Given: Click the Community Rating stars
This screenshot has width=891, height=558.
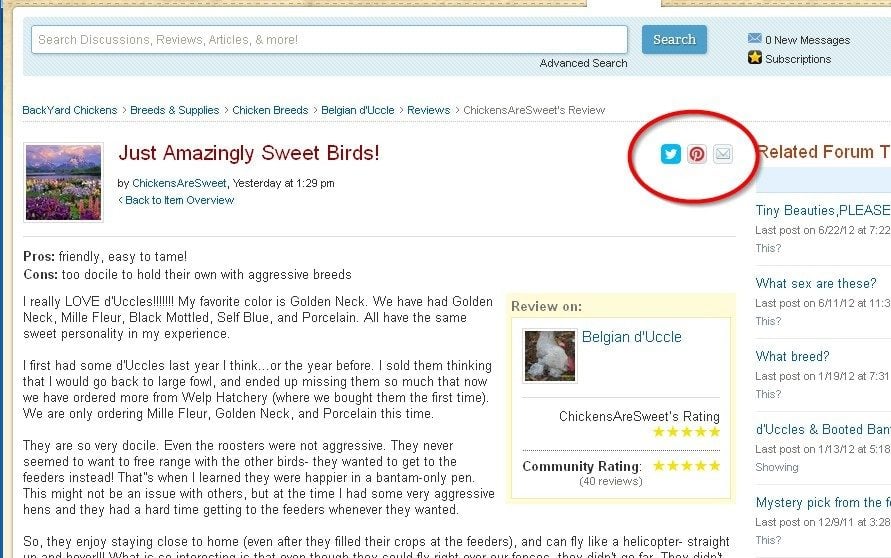Looking at the screenshot, I should 687,466.
